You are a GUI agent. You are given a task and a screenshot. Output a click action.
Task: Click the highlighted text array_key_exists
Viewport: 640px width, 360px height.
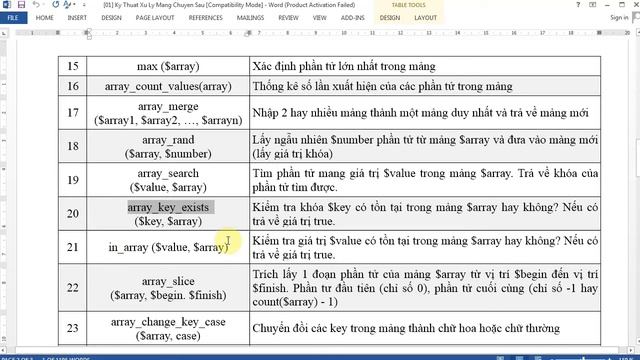(168, 207)
